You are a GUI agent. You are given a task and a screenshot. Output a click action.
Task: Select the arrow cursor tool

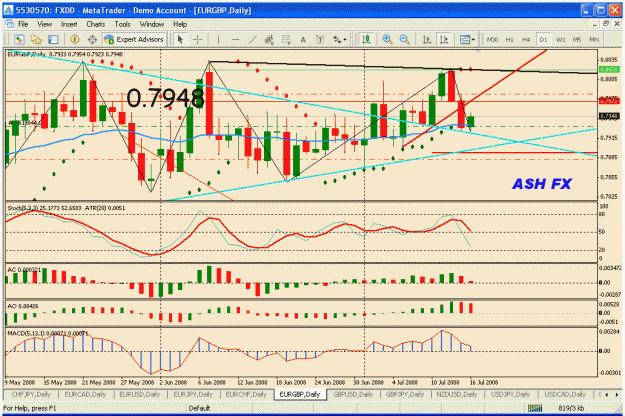180,39
